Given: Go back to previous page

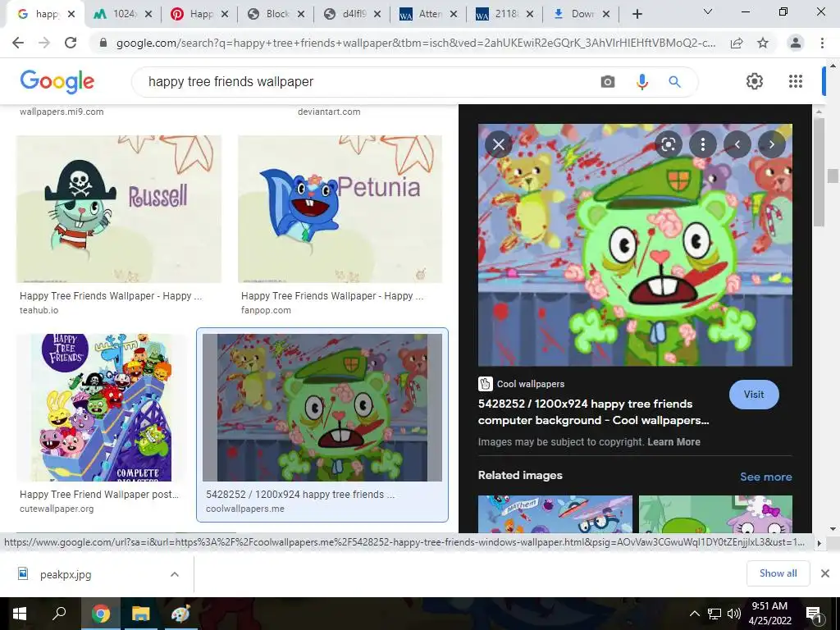Looking at the screenshot, I should [18, 43].
